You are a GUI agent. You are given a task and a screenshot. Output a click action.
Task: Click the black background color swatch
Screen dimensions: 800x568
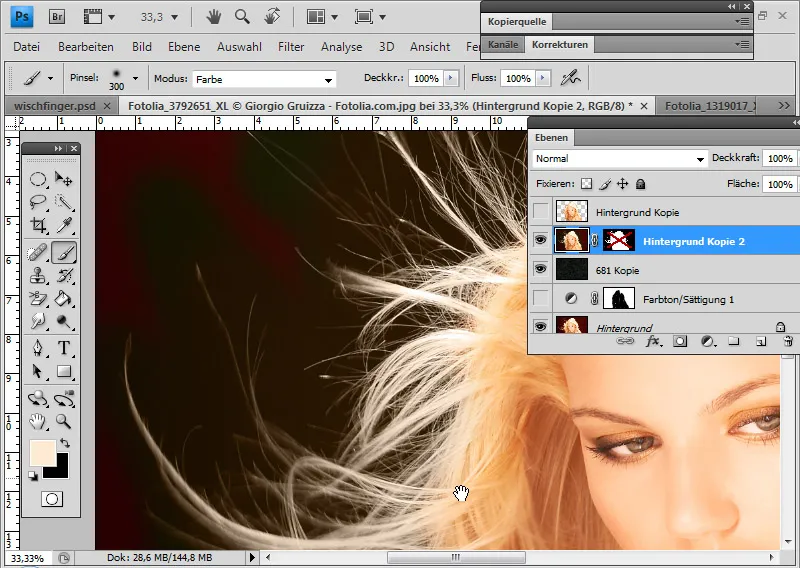point(62,471)
